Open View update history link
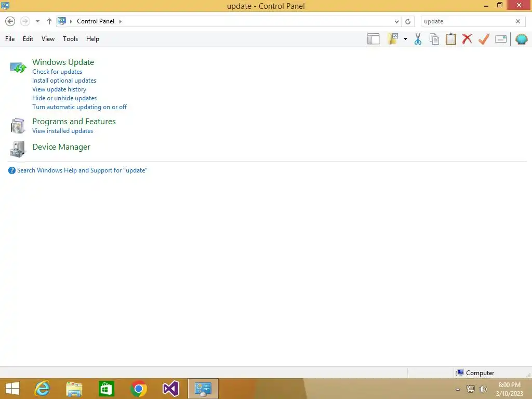The height and width of the screenshot is (399, 532). [x=59, y=89]
